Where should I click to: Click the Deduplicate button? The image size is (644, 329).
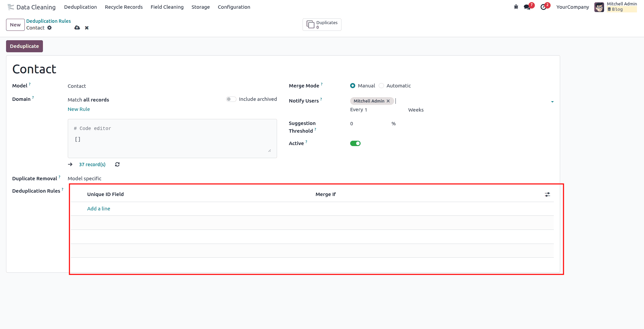pos(24,46)
